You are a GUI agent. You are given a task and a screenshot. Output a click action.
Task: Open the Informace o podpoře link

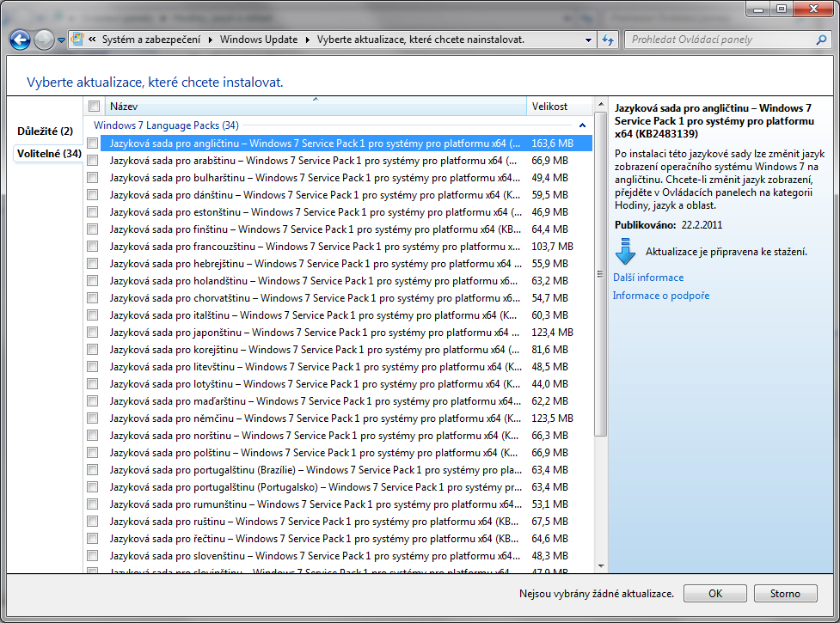(660, 296)
